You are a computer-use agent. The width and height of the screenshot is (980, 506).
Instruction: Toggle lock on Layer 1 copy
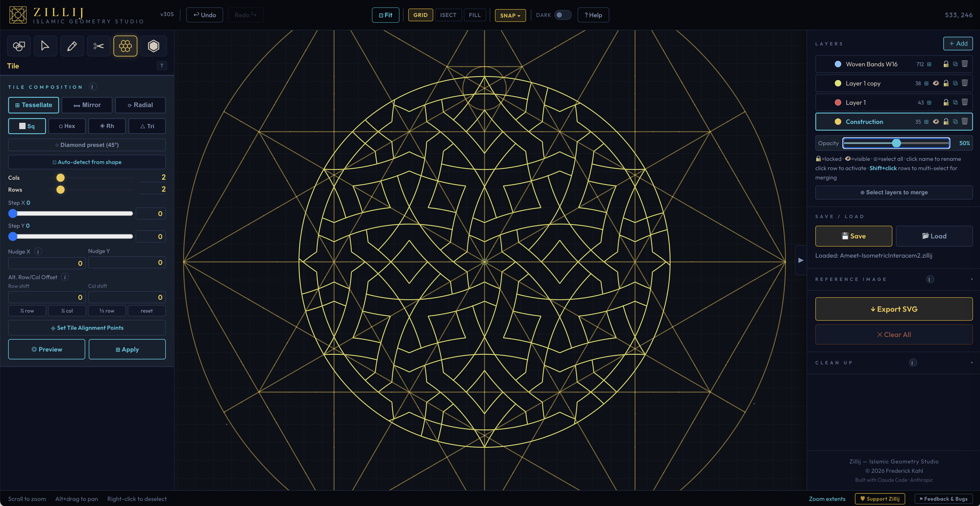(x=946, y=83)
